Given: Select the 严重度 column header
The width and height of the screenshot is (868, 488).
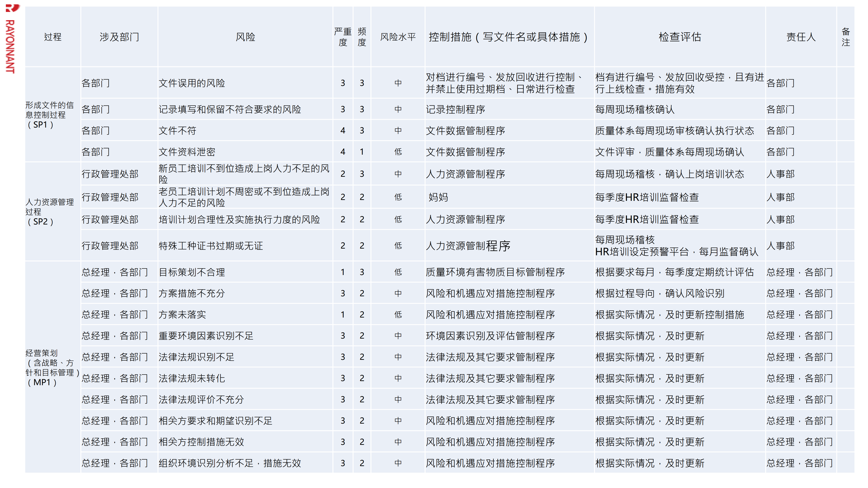Looking at the screenshot, I should [343, 37].
